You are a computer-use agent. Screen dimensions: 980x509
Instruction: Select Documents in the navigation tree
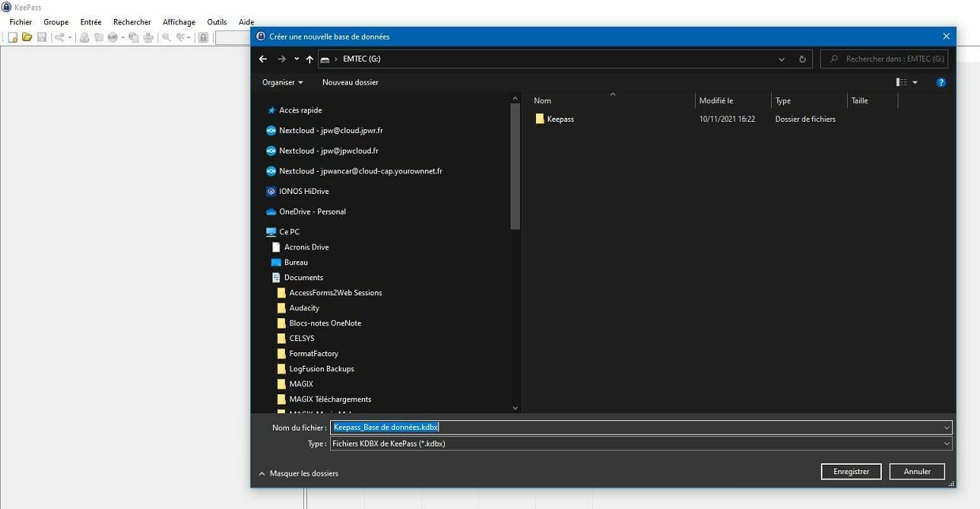pos(303,278)
